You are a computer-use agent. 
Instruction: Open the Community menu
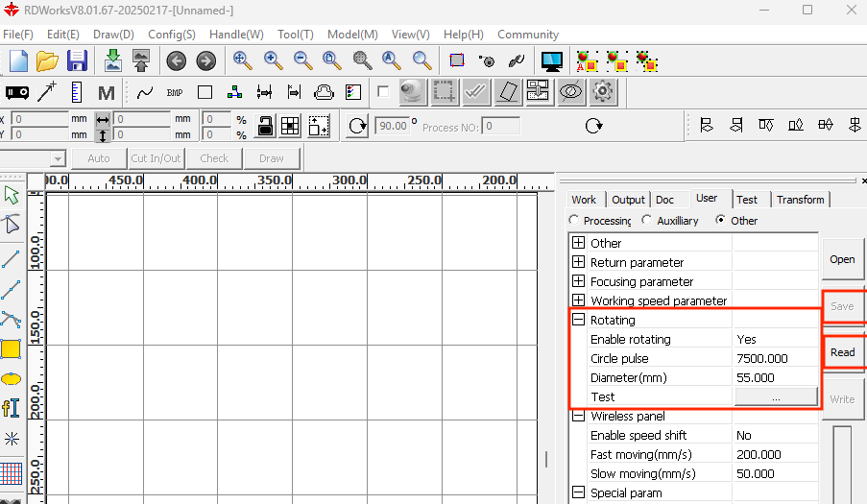click(528, 35)
